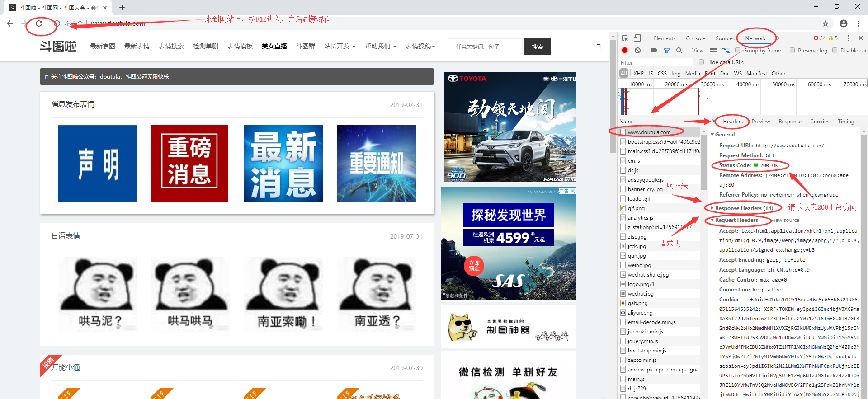
Task: Click the site keyword search input field
Action: tap(486, 47)
